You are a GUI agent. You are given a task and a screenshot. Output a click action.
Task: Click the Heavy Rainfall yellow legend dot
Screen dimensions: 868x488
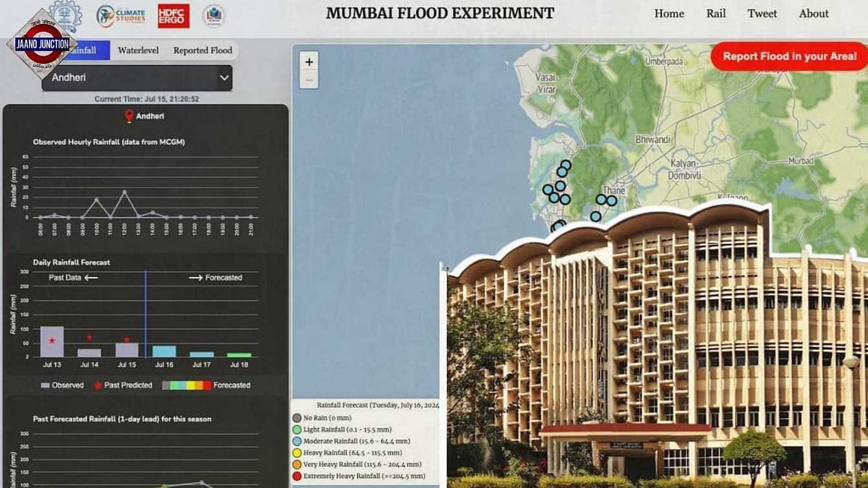pyautogui.click(x=297, y=453)
